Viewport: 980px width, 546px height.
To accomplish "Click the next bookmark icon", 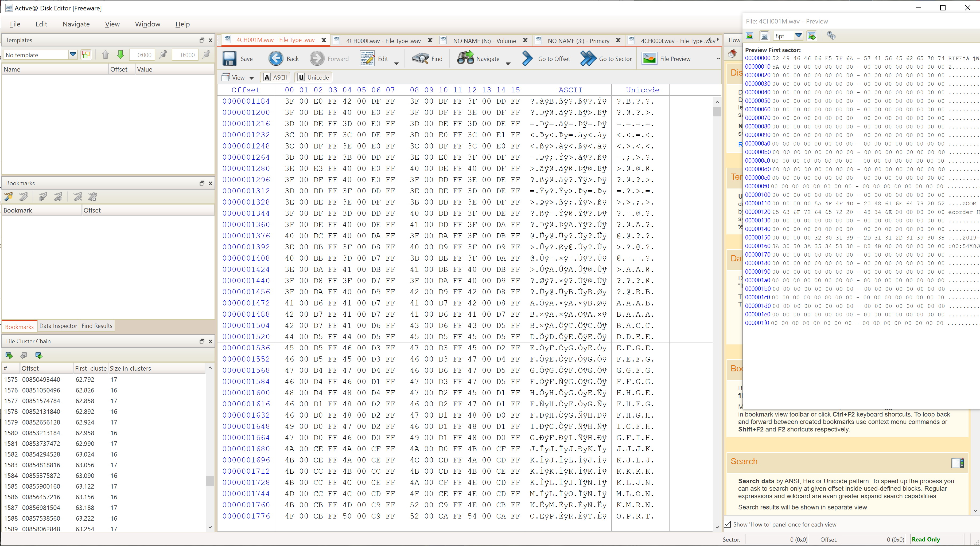I will [x=58, y=197].
